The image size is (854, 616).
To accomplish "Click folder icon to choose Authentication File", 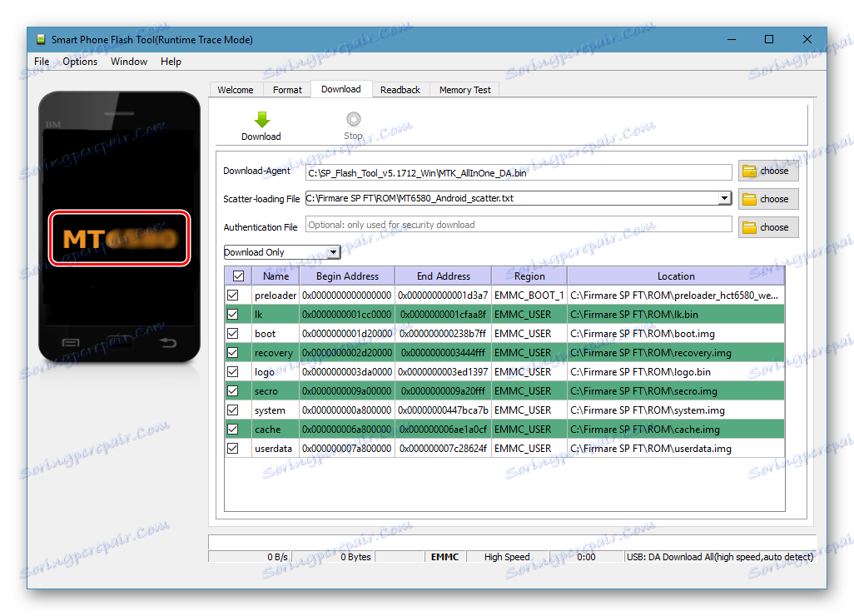I will (749, 227).
